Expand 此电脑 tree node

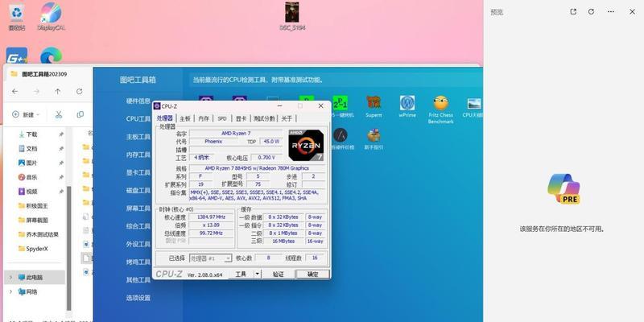10,278
